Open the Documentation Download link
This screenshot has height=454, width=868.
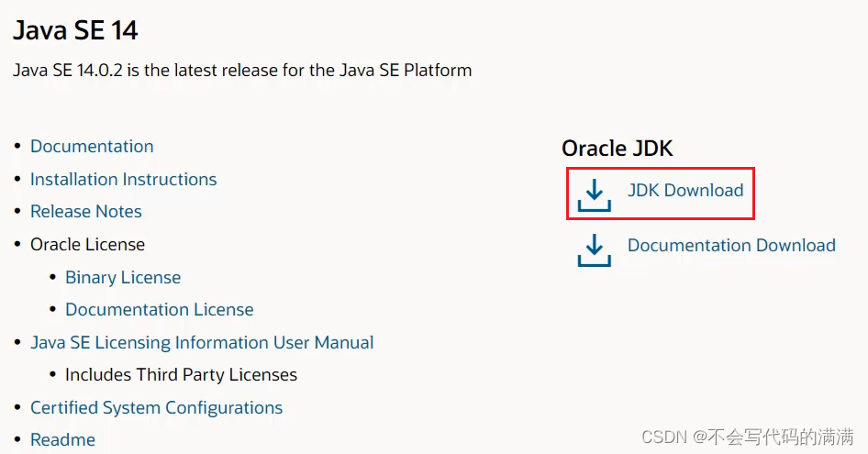pos(731,245)
